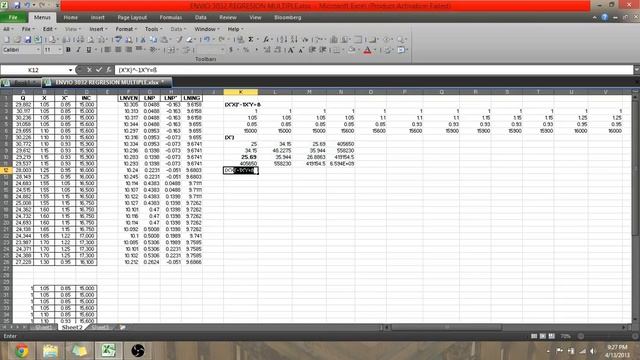Click the Quick Access save icon
The image size is (640, 360).
17,5
